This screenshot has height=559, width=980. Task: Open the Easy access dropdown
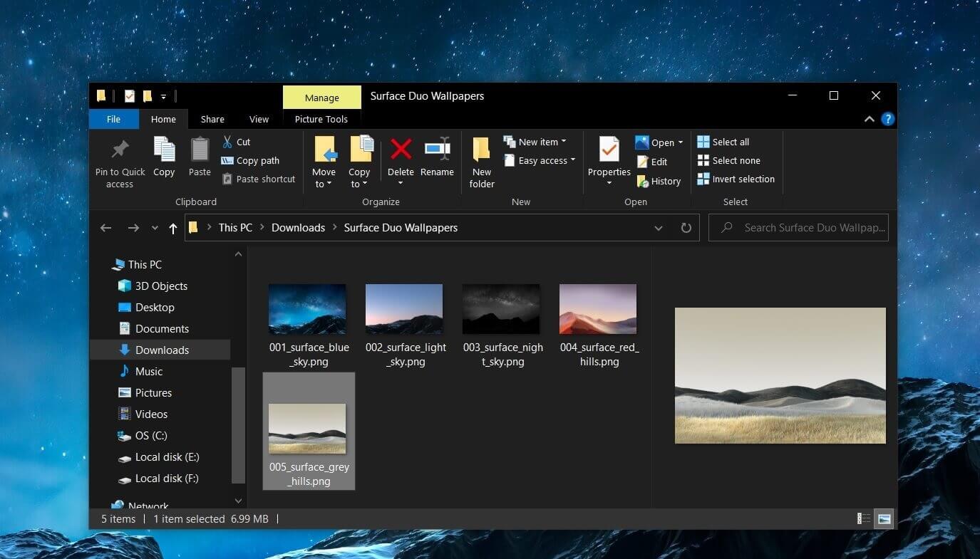coord(540,160)
